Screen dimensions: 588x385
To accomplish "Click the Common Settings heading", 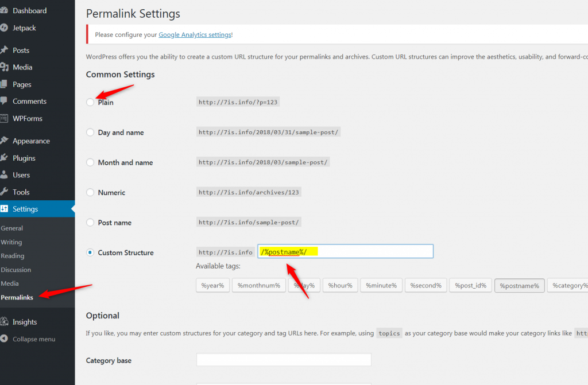I will 121,74.
